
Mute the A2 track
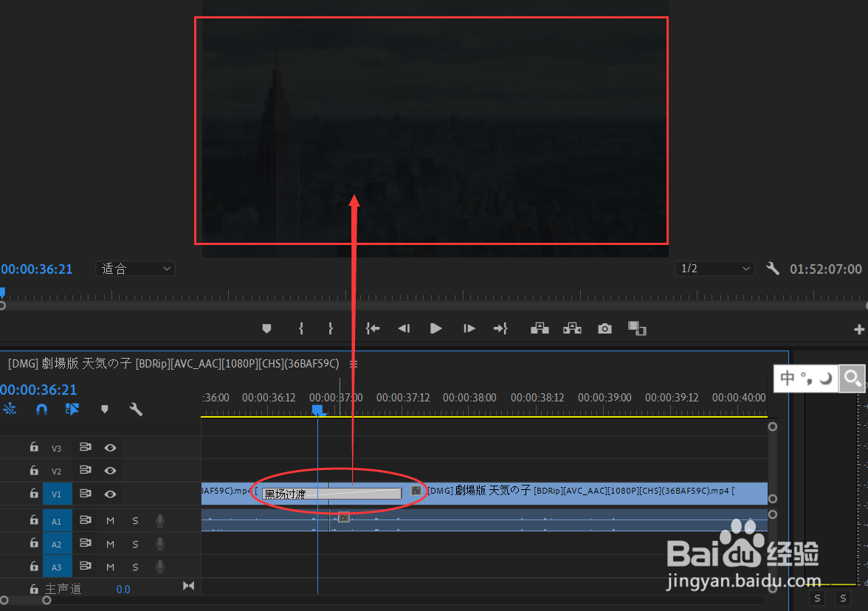coord(110,544)
